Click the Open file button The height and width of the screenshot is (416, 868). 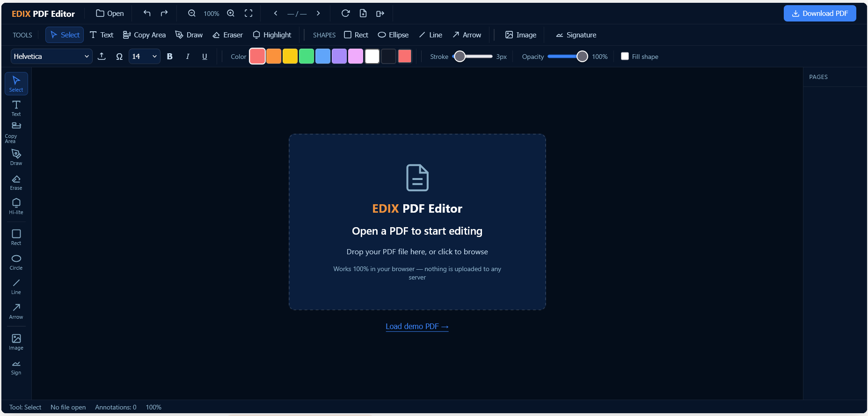(110, 13)
